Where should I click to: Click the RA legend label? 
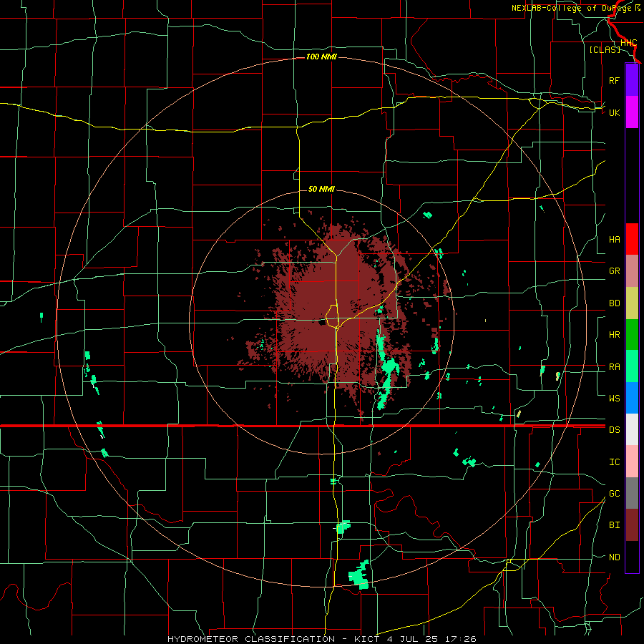614,367
